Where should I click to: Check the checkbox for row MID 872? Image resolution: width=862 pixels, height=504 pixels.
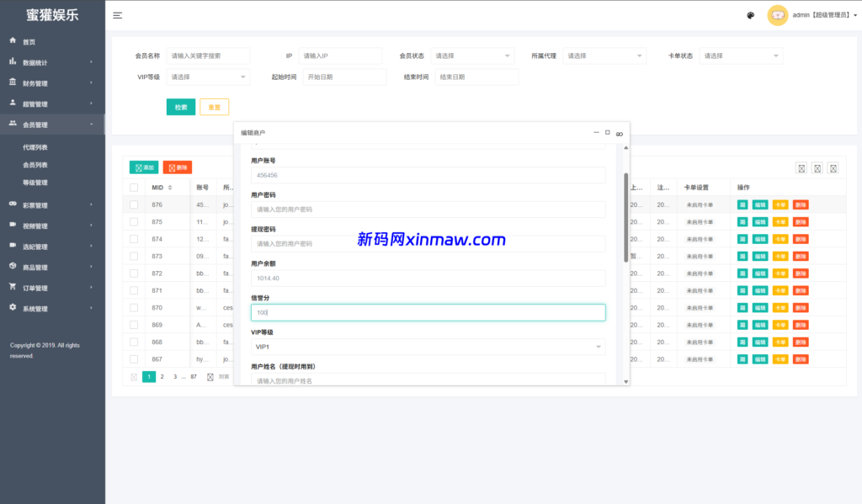tap(133, 273)
